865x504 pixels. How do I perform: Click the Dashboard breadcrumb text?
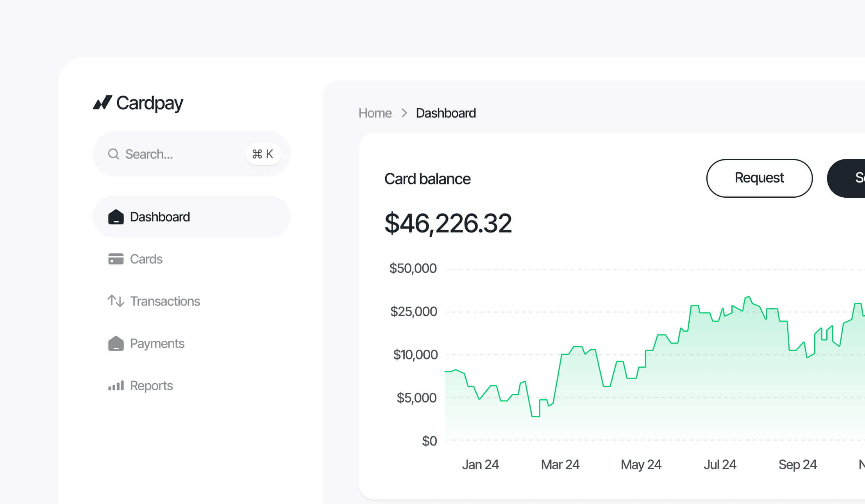[446, 113]
